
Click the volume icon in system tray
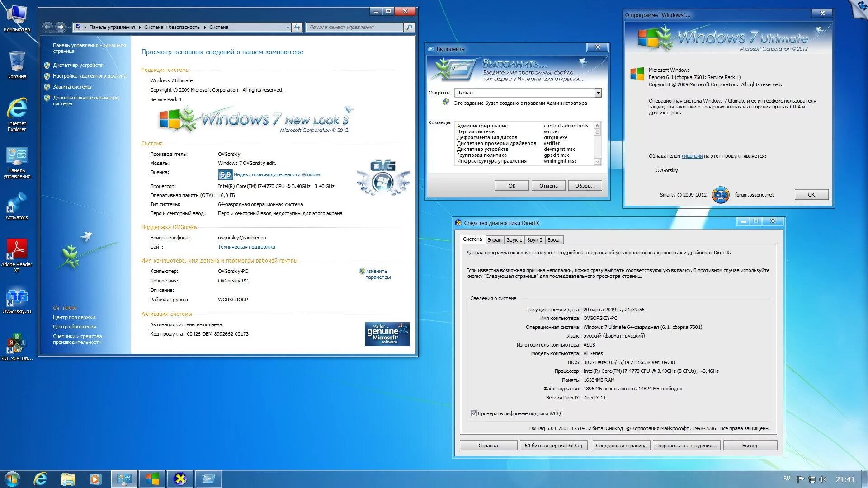[x=823, y=479]
